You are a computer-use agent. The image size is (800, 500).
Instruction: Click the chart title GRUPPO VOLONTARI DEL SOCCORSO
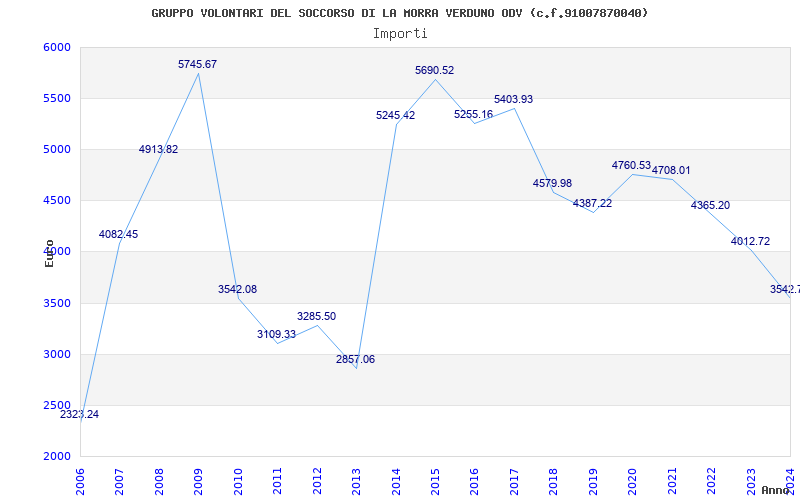click(399, 13)
